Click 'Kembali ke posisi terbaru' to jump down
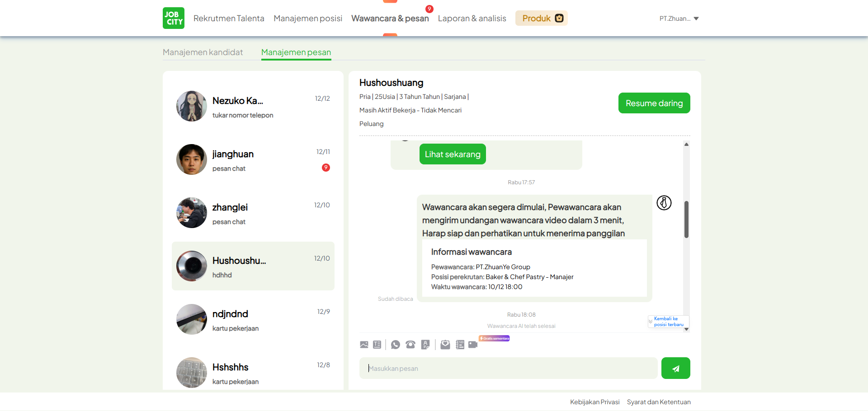The image size is (868, 411). point(668,322)
